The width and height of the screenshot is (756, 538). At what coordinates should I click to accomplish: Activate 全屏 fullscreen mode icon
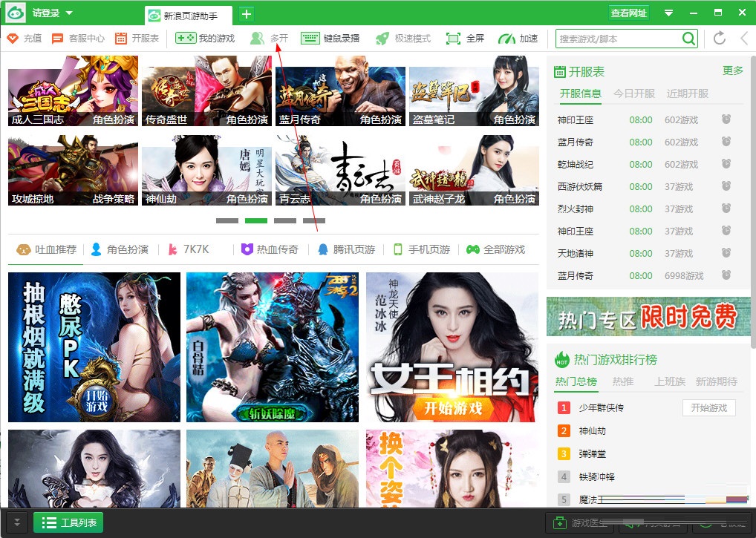pyautogui.click(x=464, y=38)
